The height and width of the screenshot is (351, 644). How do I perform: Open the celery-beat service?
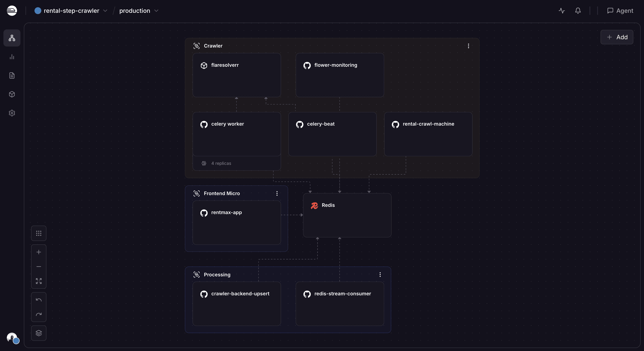pyautogui.click(x=332, y=134)
